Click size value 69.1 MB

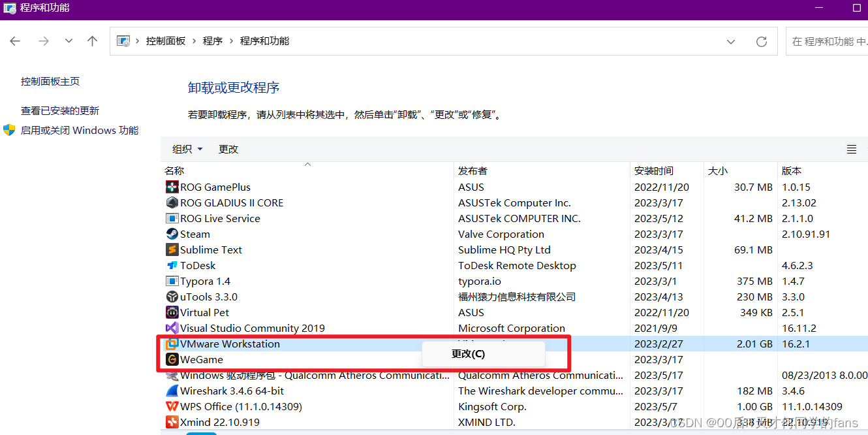[753, 250]
